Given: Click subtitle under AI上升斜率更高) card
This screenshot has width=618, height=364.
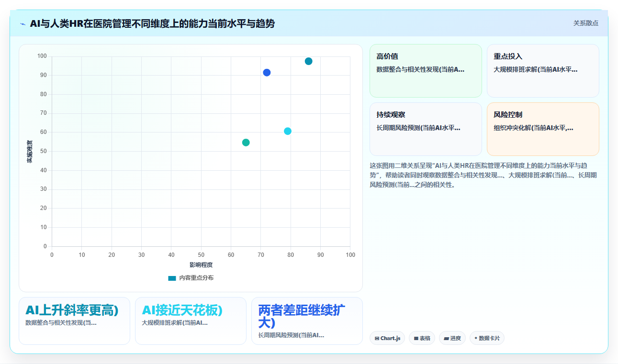Looking at the screenshot, I should coord(61,323).
